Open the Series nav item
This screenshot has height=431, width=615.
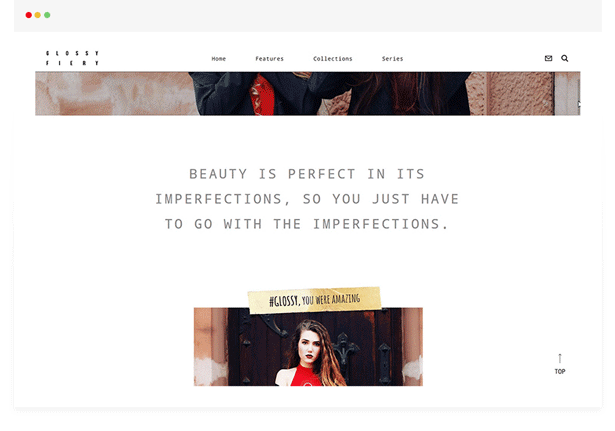392,59
